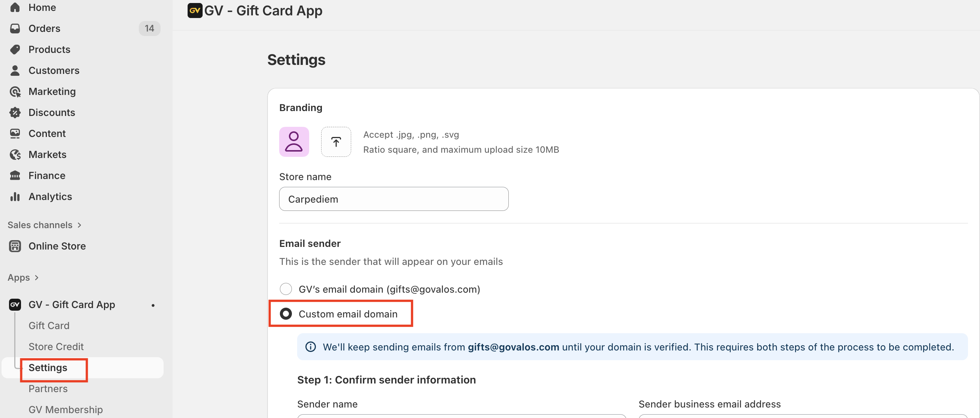Go to Store Credit page

point(56,346)
